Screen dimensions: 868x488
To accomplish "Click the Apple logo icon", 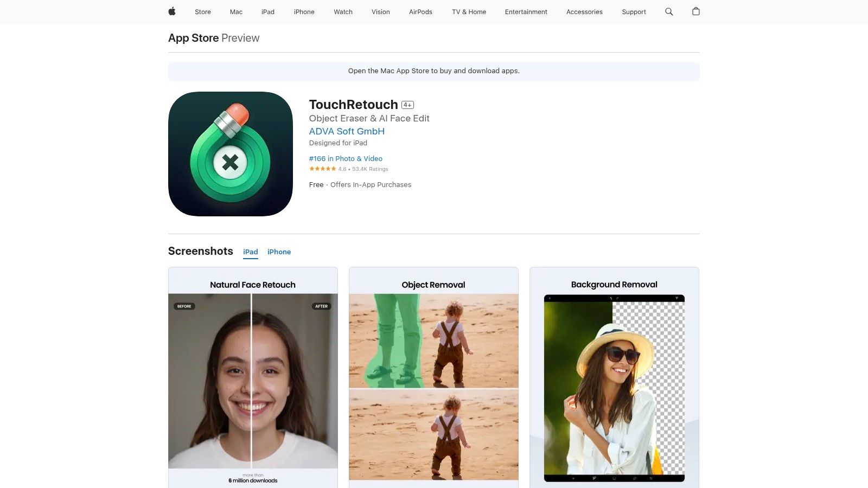I will (172, 11).
